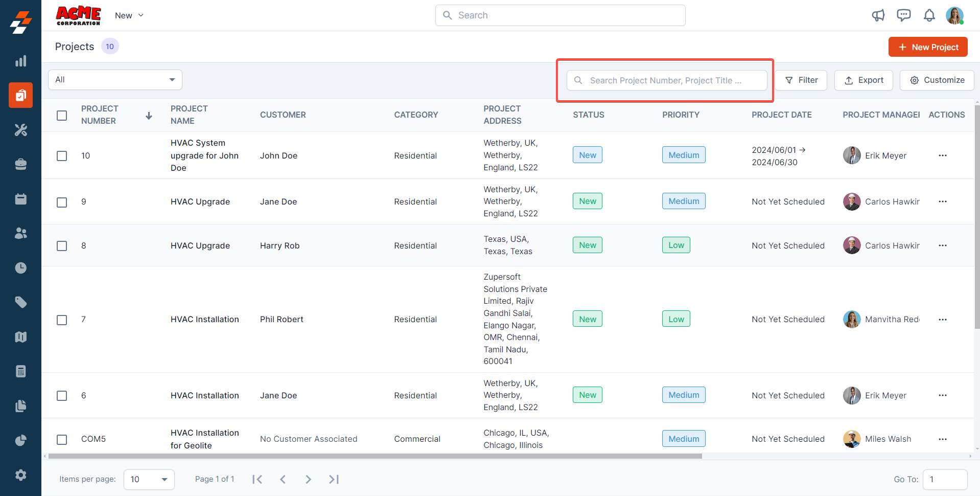Viewport: 980px width, 496px height.
Task: Click the New Project button
Action: [927, 47]
